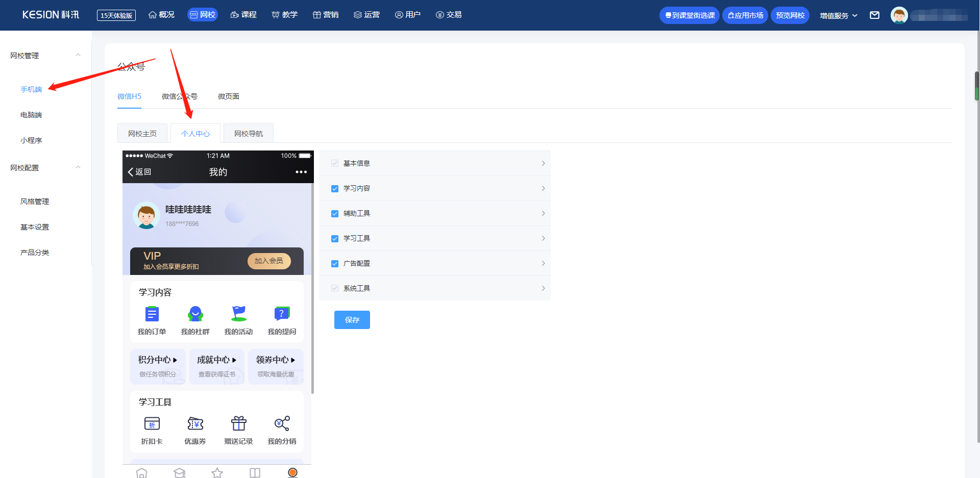Click the 优惠券 coupon icon
The image size is (980, 478).
(195, 423)
